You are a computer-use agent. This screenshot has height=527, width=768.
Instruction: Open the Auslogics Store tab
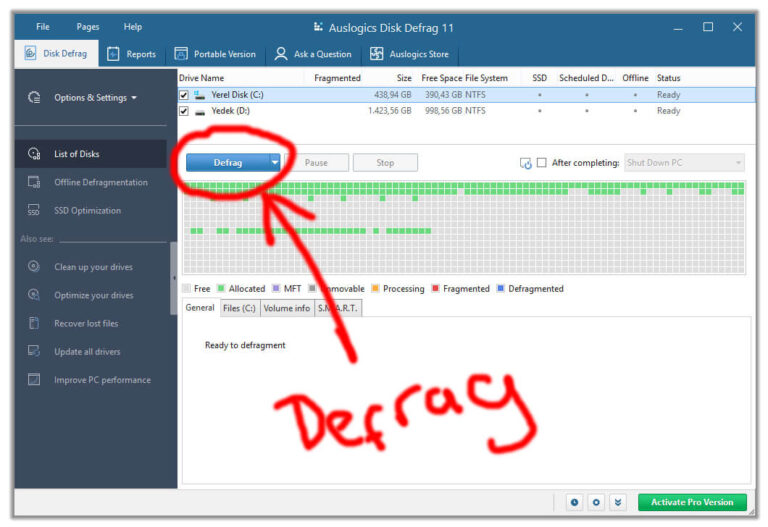click(x=410, y=54)
